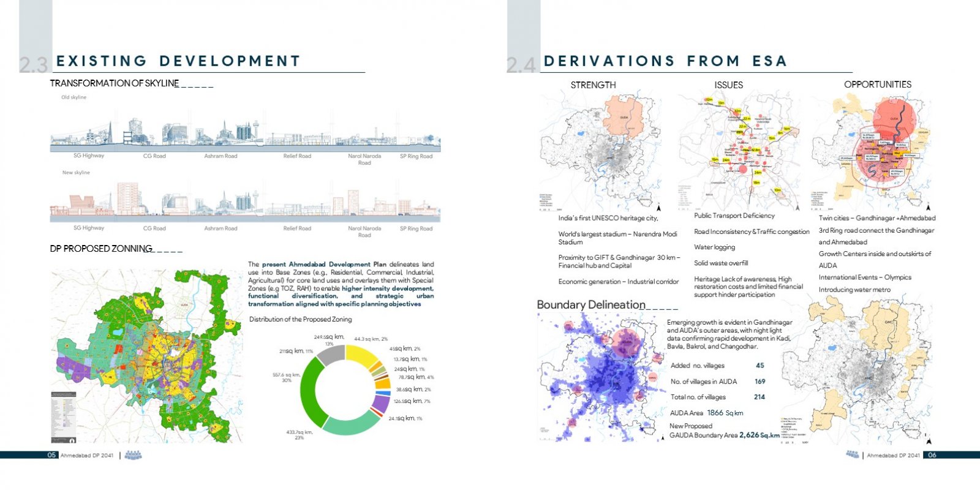
Task: Click 'SP Ring Road' under the new skyline
Action: click(416, 228)
